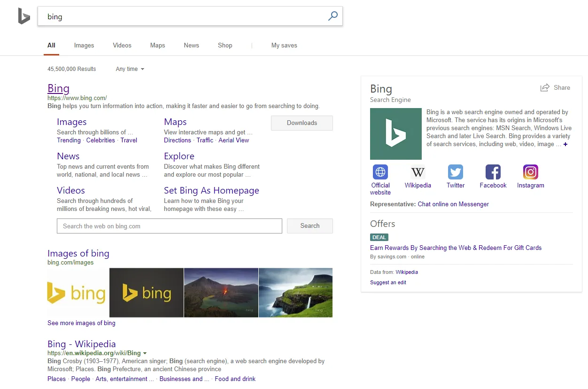Click the Businesses and link
588x389 pixels.
coord(185,379)
